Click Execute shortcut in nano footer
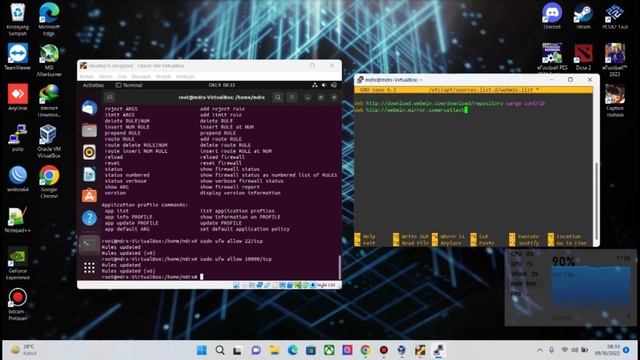 [524, 236]
